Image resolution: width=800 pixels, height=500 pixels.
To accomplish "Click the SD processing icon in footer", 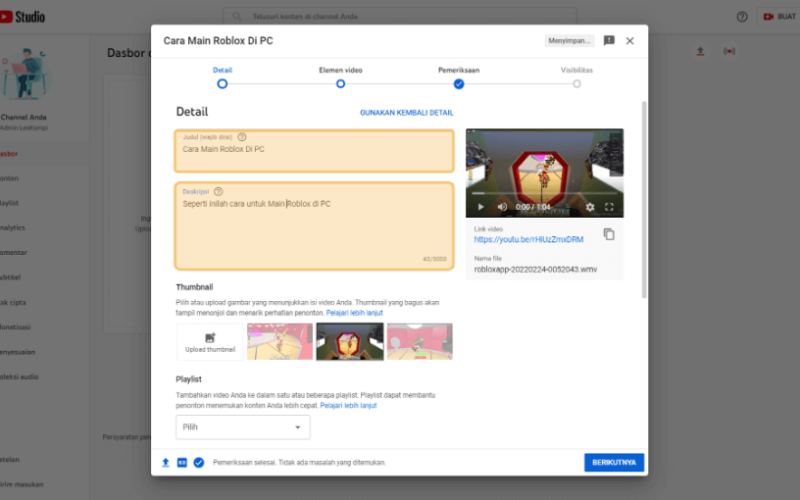I will coord(182,462).
